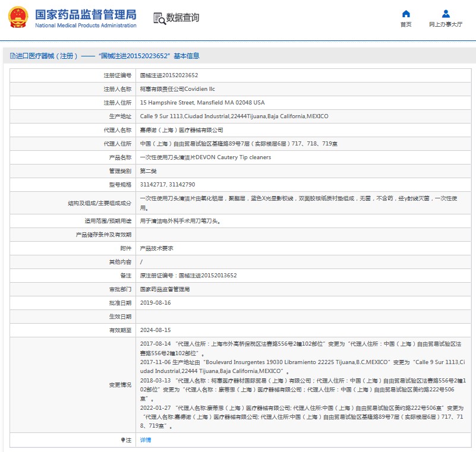The width and height of the screenshot is (476, 452).
Task: Click the model numbers 31142717, 31142790
Action: 167,185
